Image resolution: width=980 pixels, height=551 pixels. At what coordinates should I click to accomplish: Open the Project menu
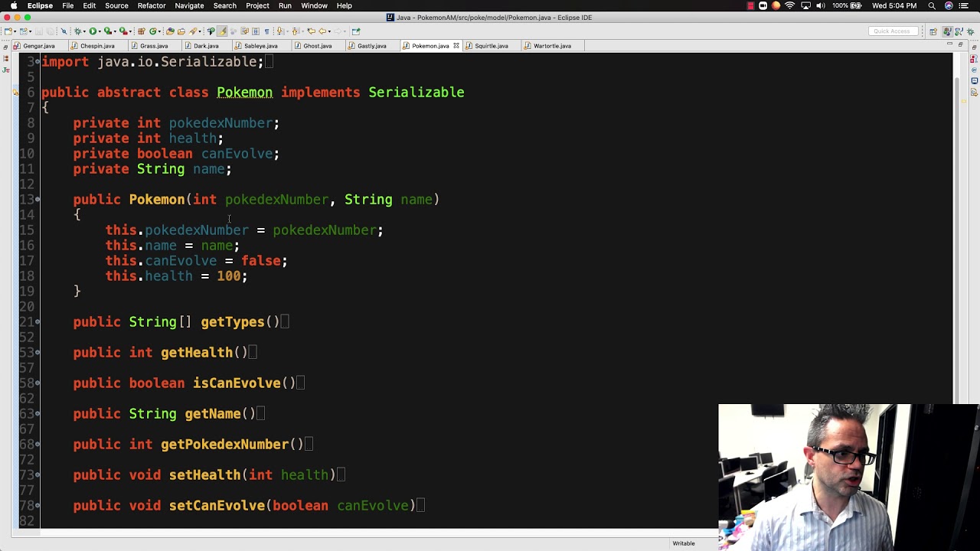pos(257,5)
